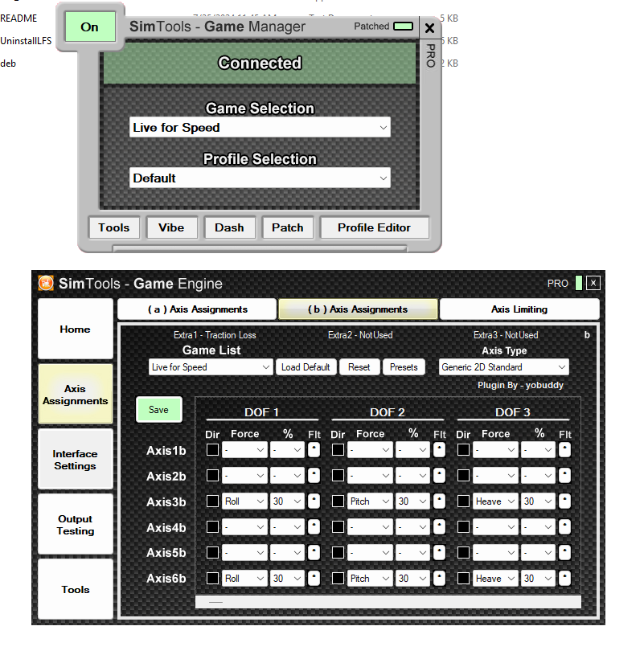The width and height of the screenshot is (644, 663).
Task: Toggle Axis6b DOF 2 filter button
Action: 439,578
